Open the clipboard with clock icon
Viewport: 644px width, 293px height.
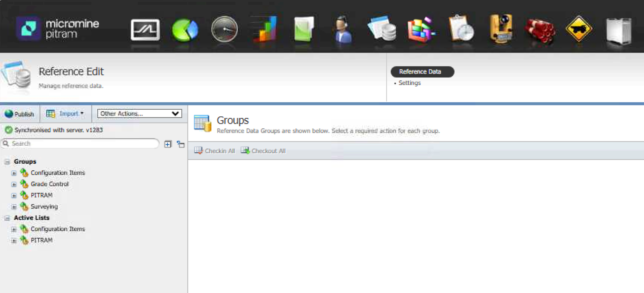click(461, 30)
